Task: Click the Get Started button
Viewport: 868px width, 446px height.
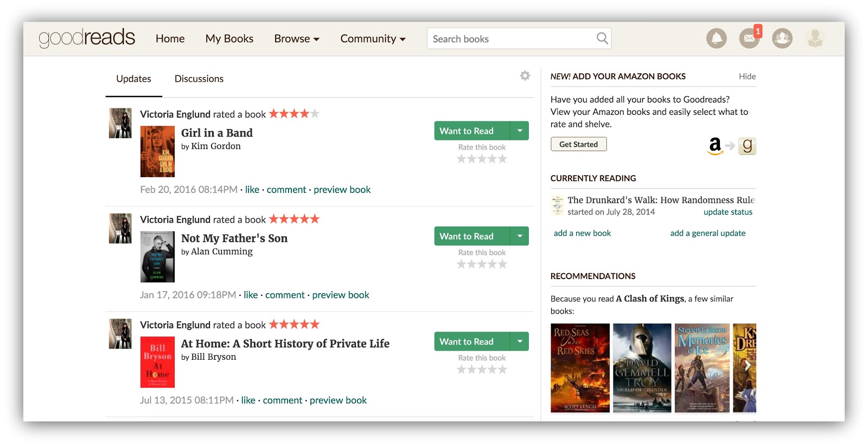Action: pos(579,144)
